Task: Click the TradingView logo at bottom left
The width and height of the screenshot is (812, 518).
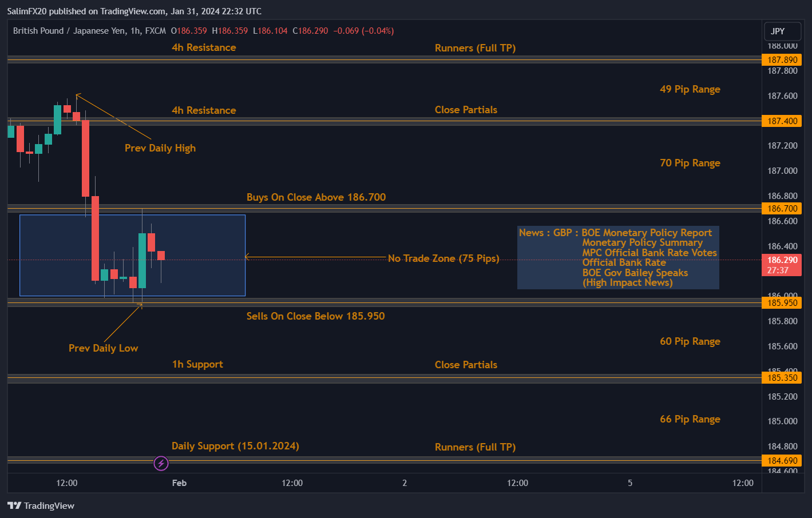Action: point(41,505)
